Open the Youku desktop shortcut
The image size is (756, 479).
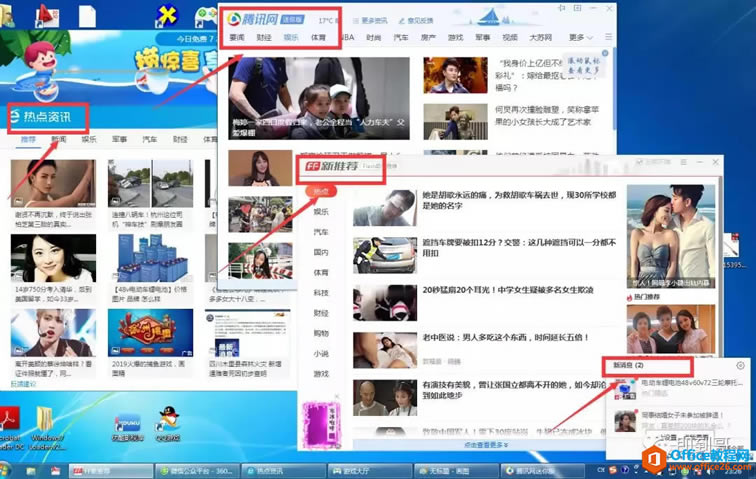coord(128,427)
